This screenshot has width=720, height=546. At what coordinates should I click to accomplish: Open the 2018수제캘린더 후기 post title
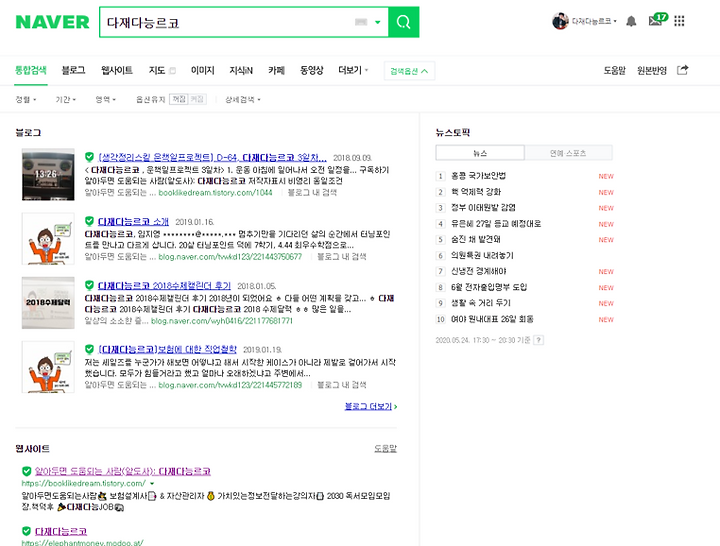point(164,286)
